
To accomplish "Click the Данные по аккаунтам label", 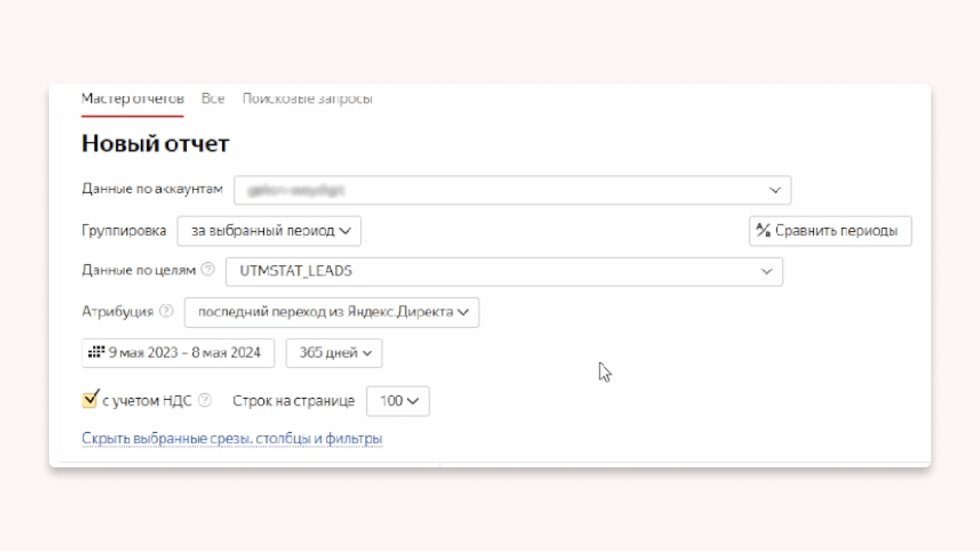I will point(152,189).
